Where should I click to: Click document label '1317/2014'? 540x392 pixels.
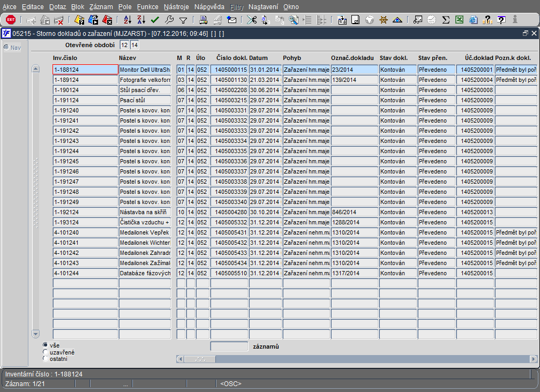click(x=355, y=273)
